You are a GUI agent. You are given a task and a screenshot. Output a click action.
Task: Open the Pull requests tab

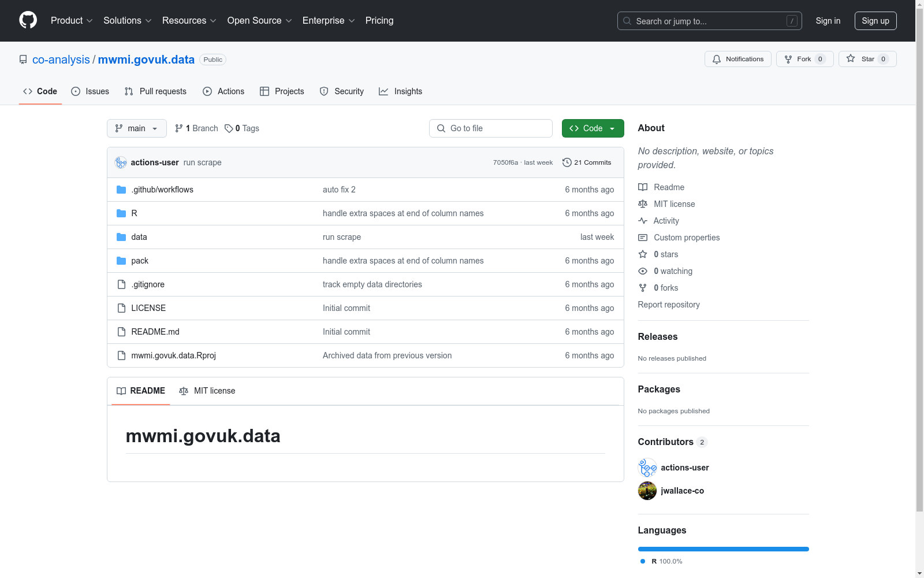coord(155,91)
